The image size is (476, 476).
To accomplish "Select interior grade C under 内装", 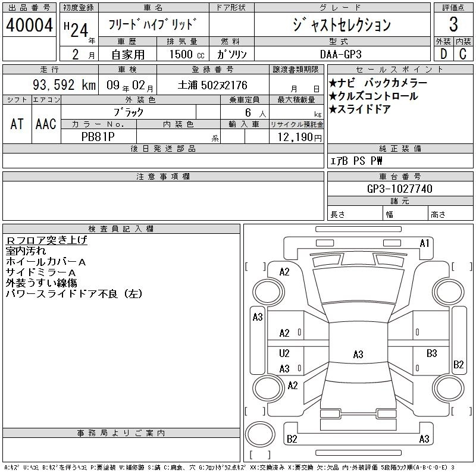I will click(x=463, y=54).
